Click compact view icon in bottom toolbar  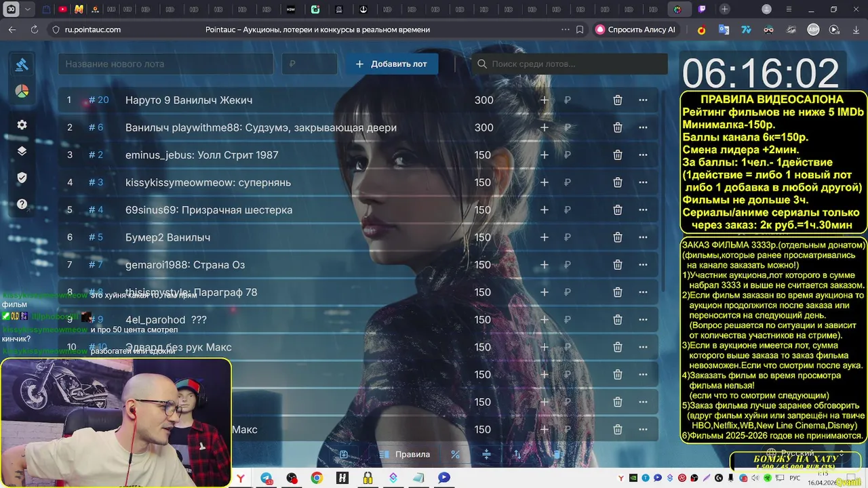pyautogui.click(x=486, y=454)
